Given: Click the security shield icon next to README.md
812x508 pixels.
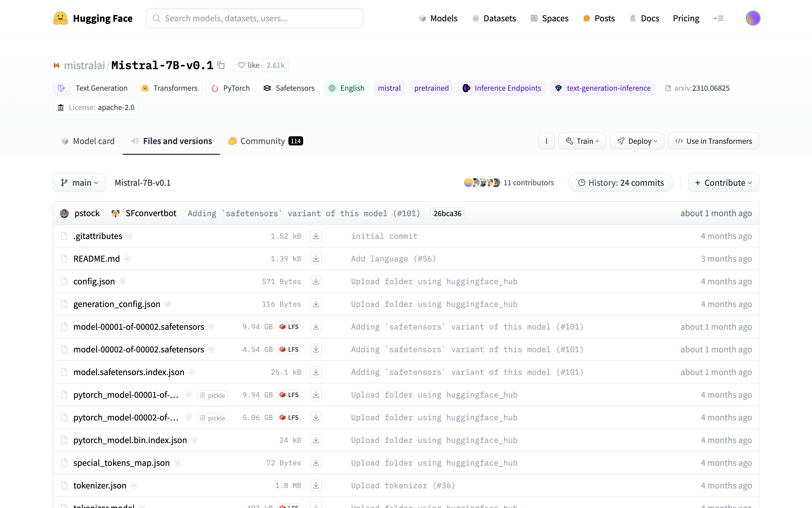Looking at the screenshot, I should click(x=128, y=259).
